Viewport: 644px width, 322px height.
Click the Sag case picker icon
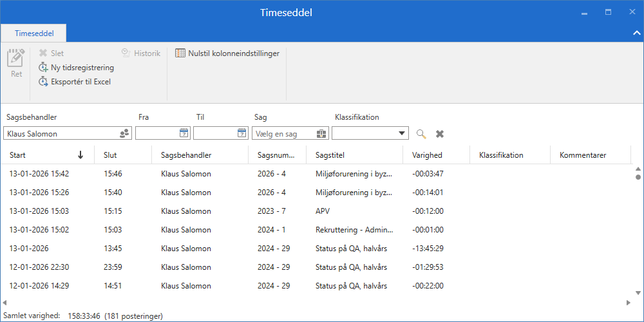[322, 133]
